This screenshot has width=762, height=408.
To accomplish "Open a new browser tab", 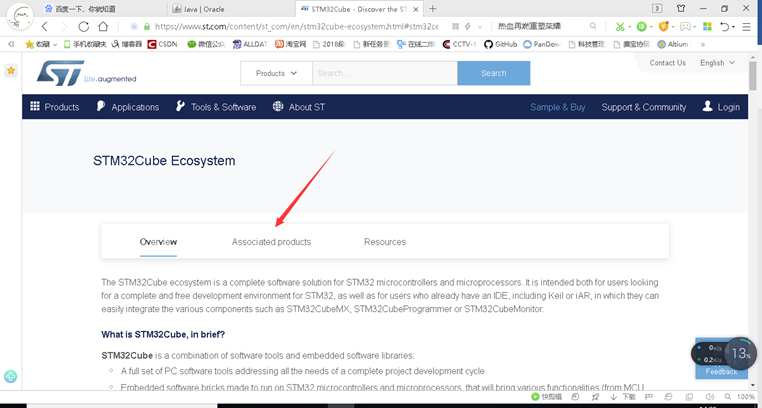I will click(433, 9).
